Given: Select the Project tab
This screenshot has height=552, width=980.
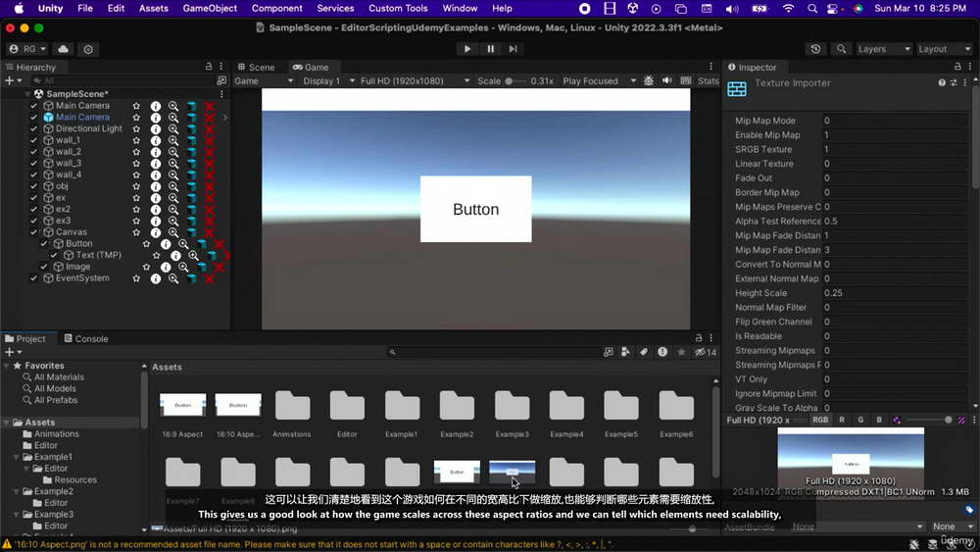Looking at the screenshot, I should click(x=25, y=339).
